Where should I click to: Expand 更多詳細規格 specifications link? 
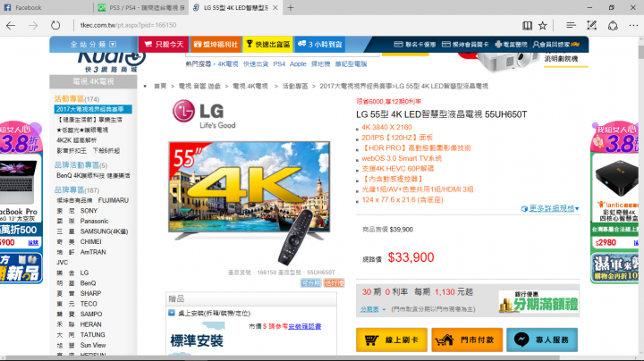click(550, 208)
